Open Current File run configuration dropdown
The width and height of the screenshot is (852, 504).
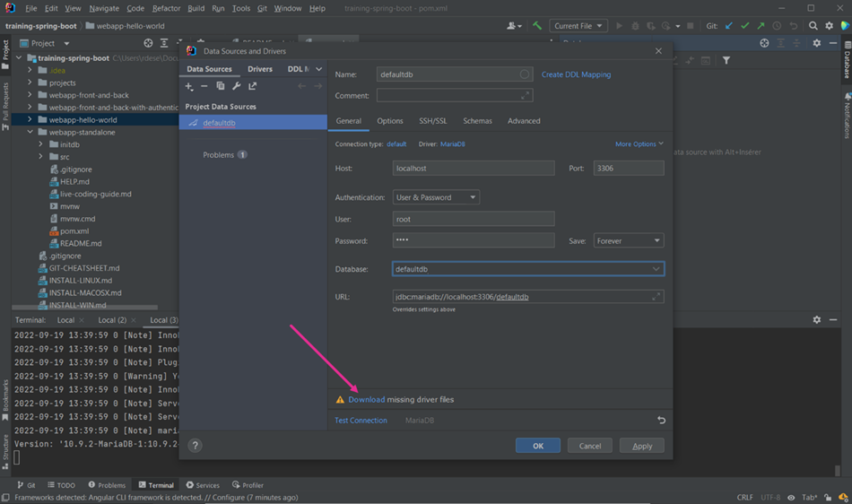click(x=578, y=25)
